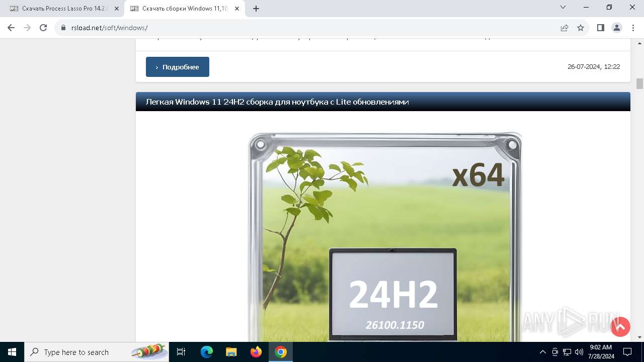Viewport: 644px width, 362px height.
Task: View site information lock icon
Action: tap(63, 28)
